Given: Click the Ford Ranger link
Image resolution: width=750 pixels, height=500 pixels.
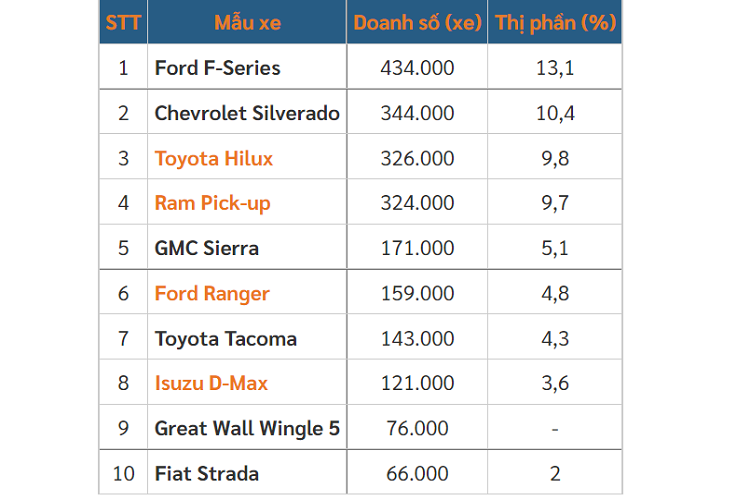Looking at the screenshot, I should (212, 293).
